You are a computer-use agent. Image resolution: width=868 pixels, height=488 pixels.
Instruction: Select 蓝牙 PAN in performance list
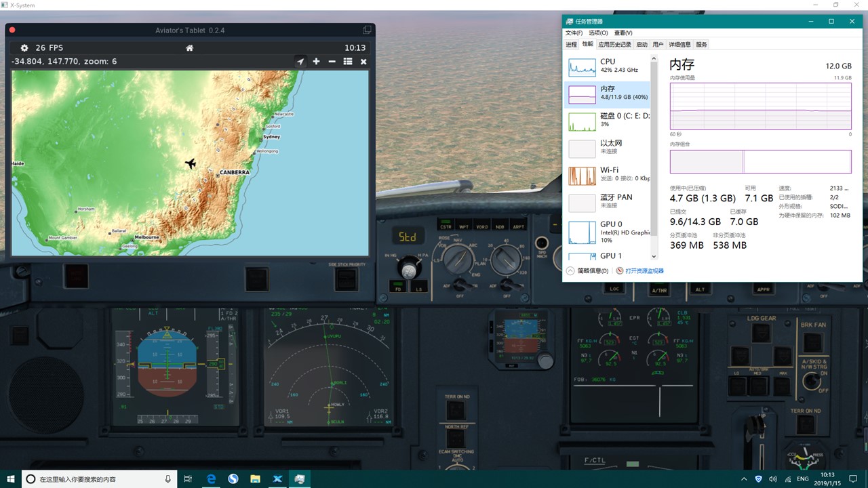(607, 202)
